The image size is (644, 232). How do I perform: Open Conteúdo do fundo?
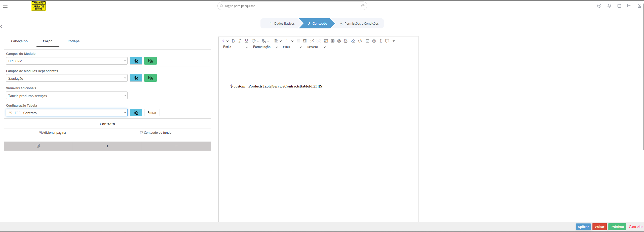[x=156, y=132]
